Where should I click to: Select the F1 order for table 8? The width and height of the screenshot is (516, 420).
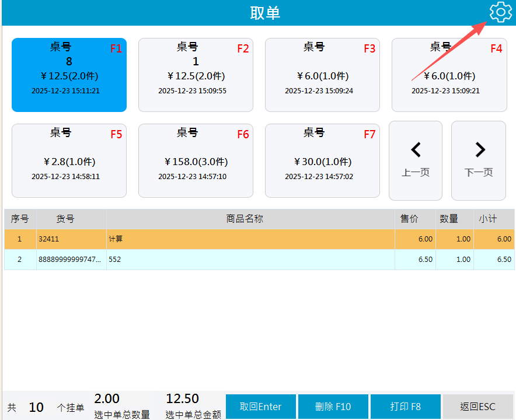tap(69, 75)
